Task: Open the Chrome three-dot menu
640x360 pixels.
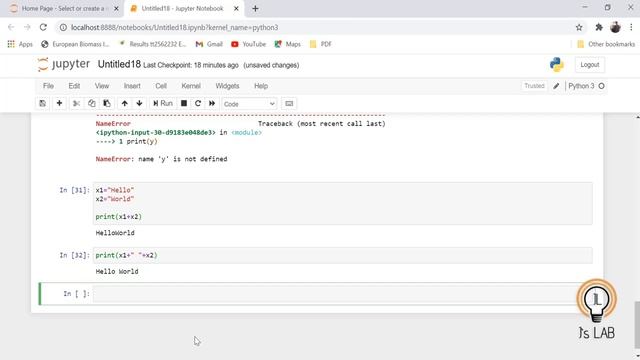Action: click(x=631, y=27)
